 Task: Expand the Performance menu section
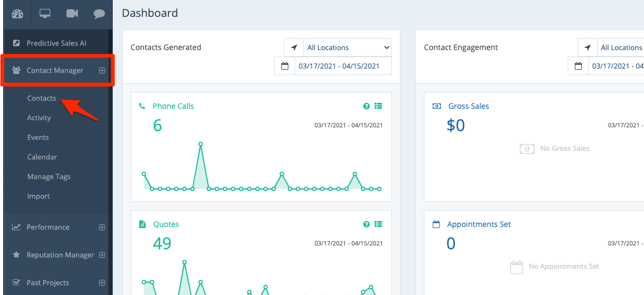click(101, 227)
